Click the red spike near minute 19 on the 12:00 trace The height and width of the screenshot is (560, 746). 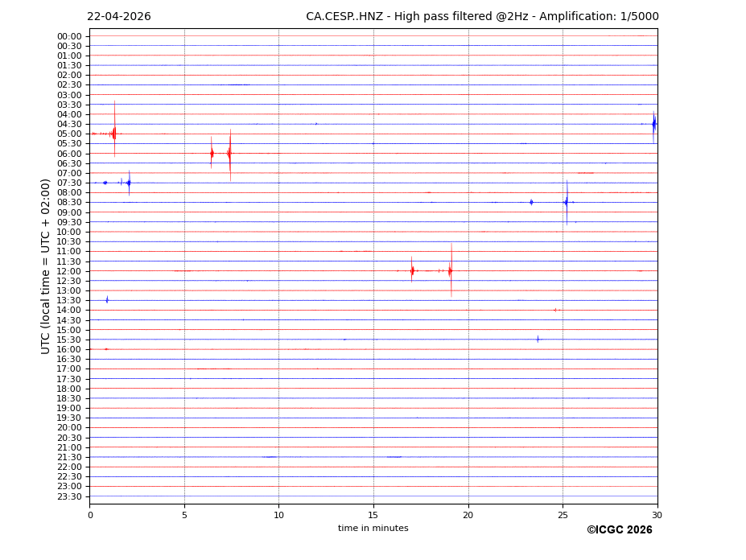click(451, 271)
